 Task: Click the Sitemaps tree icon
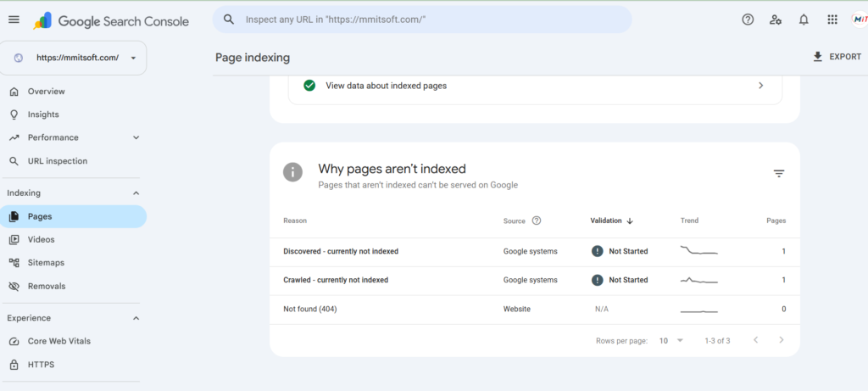14,263
